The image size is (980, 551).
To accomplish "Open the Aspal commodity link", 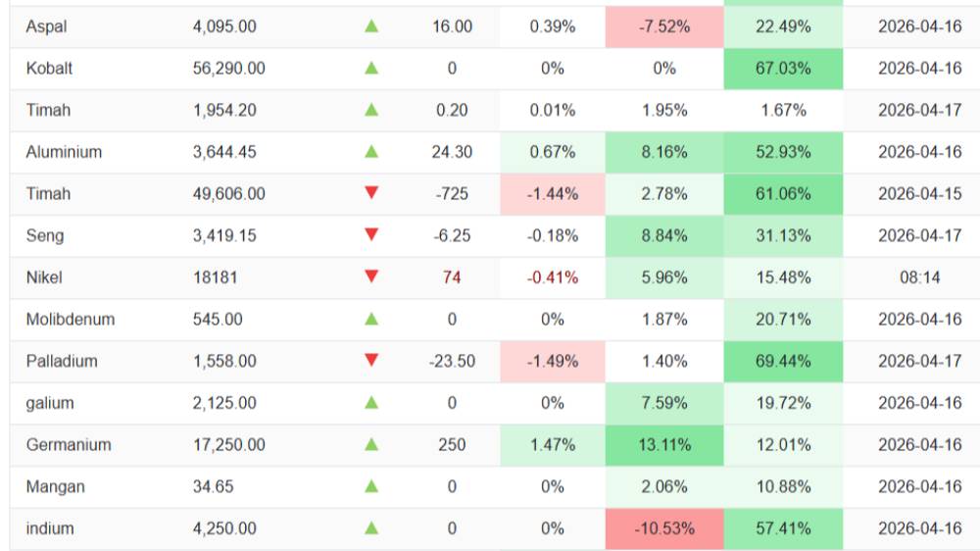I will point(46,27).
